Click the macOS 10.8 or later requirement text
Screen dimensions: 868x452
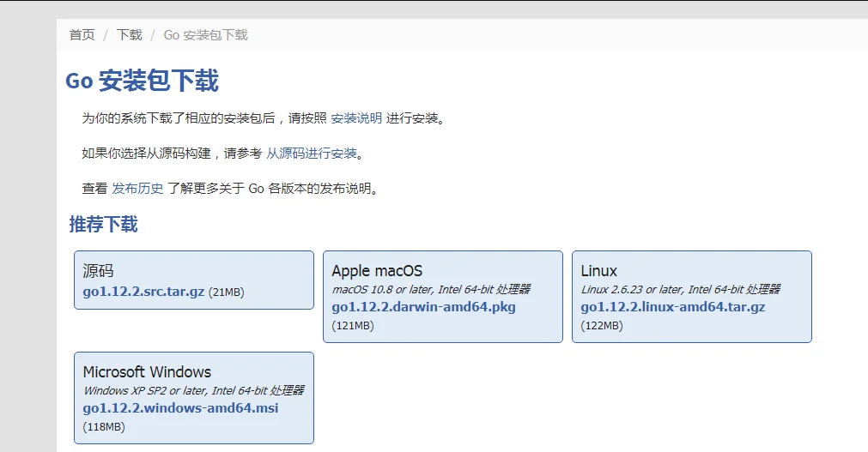click(x=431, y=289)
